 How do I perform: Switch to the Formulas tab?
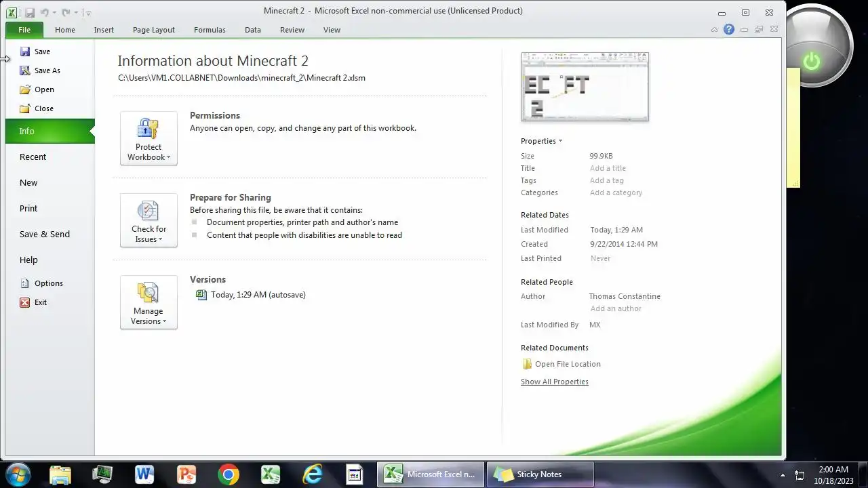point(210,30)
